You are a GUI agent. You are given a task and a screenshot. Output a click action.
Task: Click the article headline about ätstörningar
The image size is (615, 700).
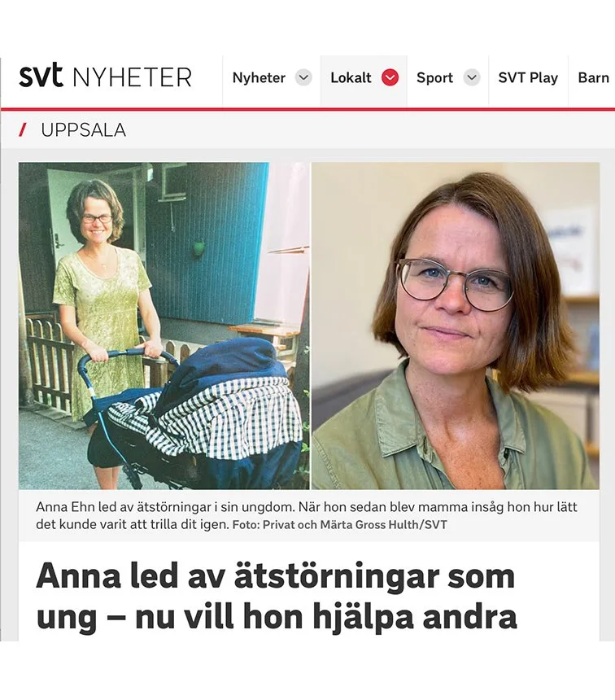pyautogui.click(x=277, y=597)
